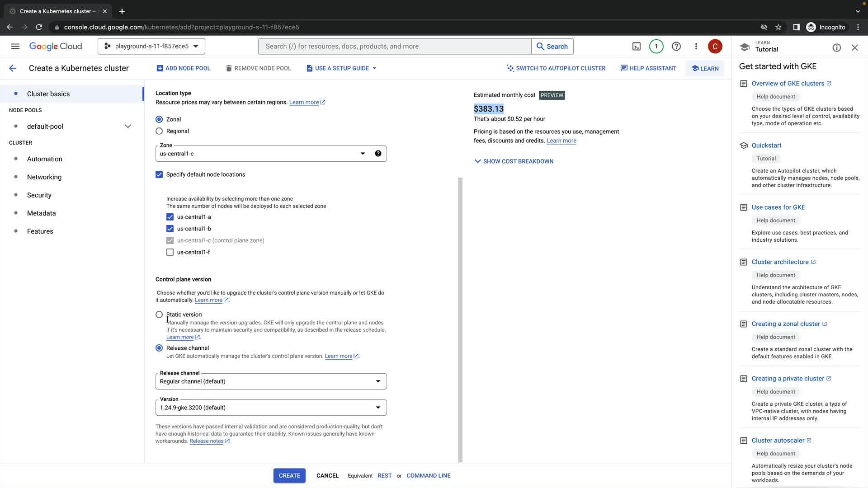This screenshot has height=488, width=868.
Task: Open the help question mark icon
Action: [x=676, y=47]
